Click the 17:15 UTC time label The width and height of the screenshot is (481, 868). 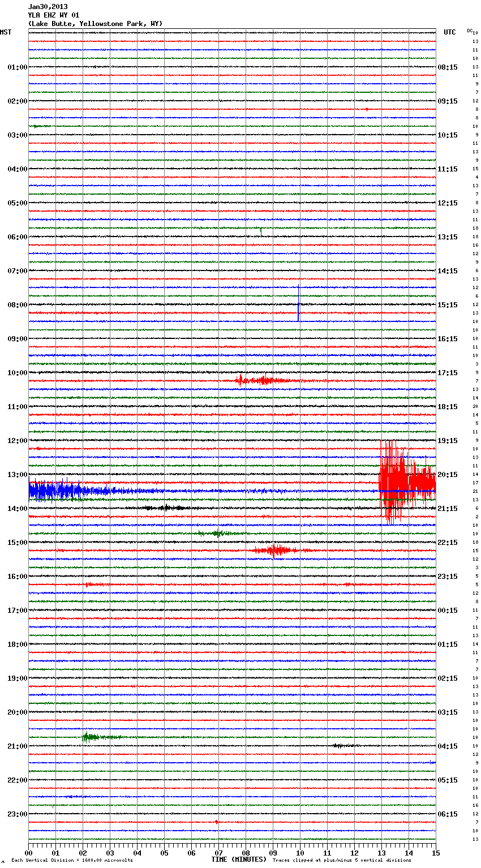[448, 373]
